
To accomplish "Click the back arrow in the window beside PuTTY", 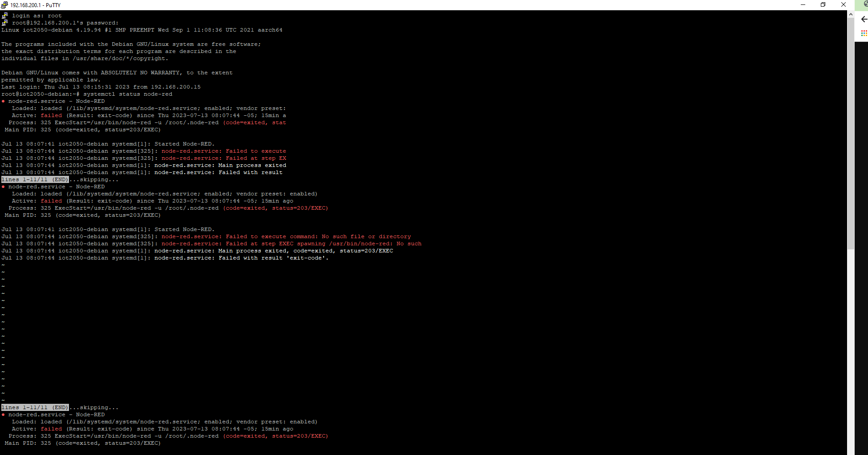I will pyautogui.click(x=864, y=19).
